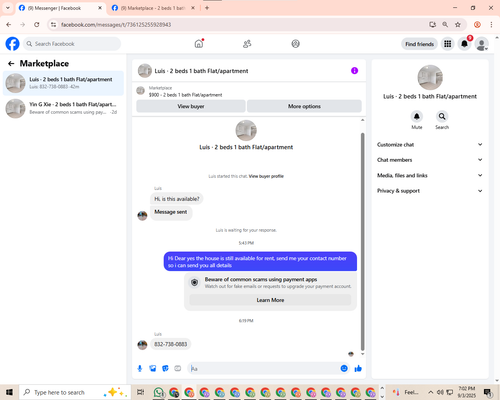This screenshot has height=400, width=500.
Task: Open the account profile menu icon
Action: pyautogui.click(x=481, y=44)
